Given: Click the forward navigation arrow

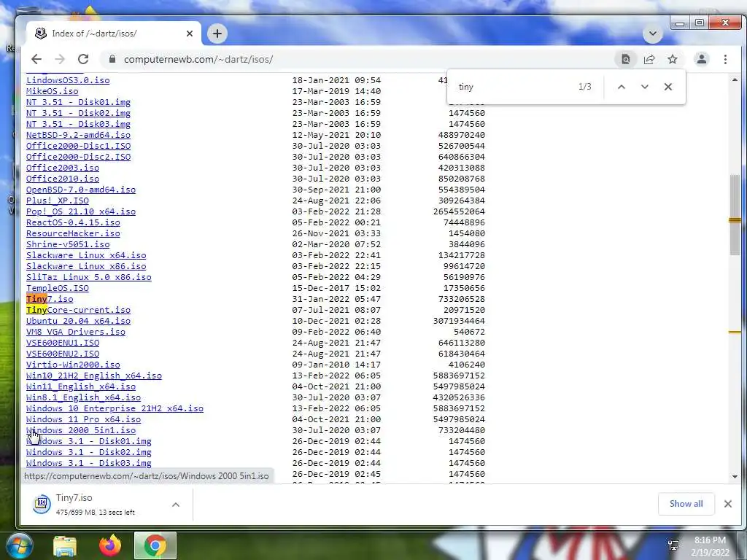Looking at the screenshot, I should tap(60, 59).
